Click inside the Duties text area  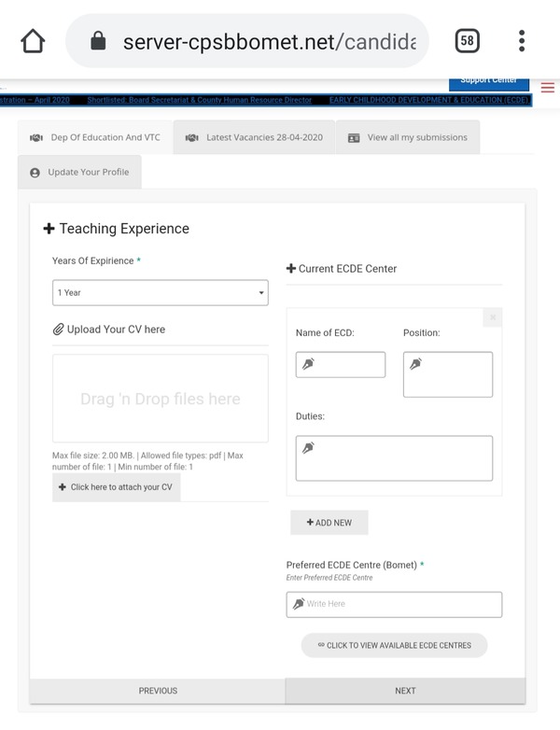(x=394, y=458)
